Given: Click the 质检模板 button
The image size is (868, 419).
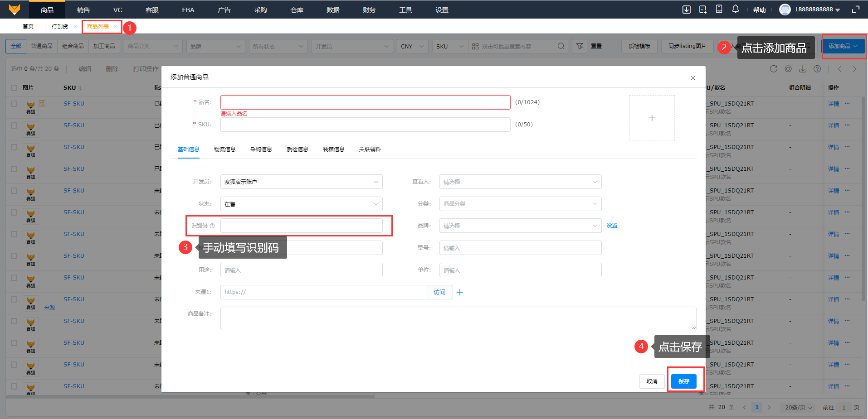Looking at the screenshot, I should tap(639, 46).
